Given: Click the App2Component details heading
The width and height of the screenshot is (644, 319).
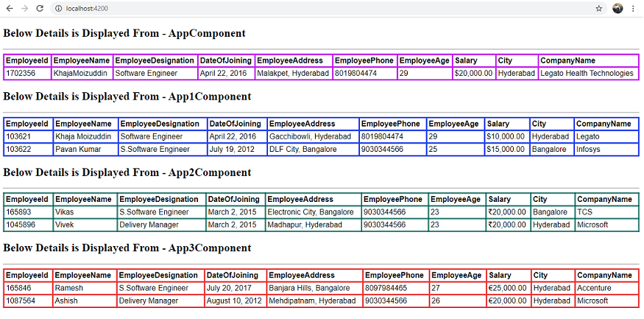Looking at the screenshot, I should click(127, 172).
